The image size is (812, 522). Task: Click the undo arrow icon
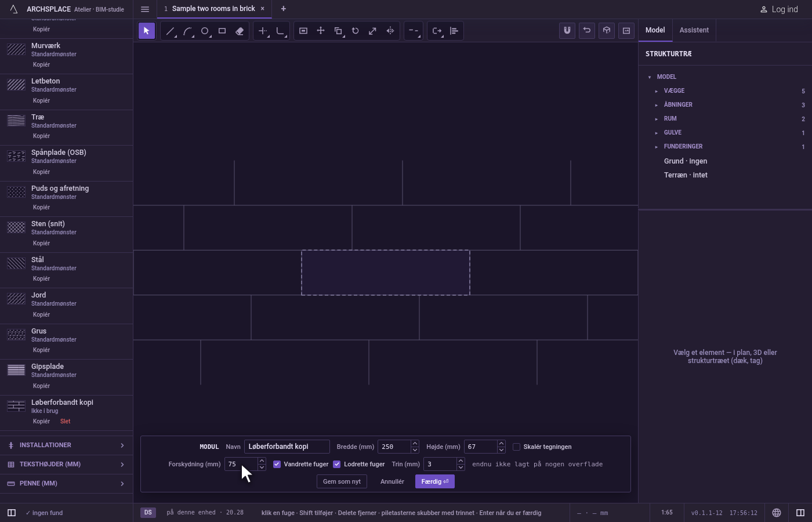coord(587,31)
